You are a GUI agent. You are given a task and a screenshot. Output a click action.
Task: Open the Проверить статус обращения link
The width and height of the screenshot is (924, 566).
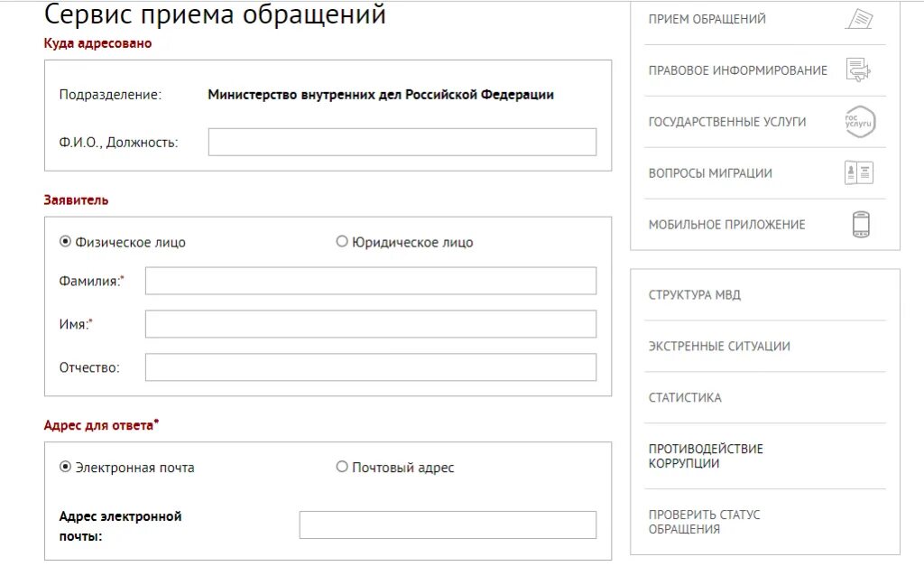pyautogui.click(x=704, y=522)
